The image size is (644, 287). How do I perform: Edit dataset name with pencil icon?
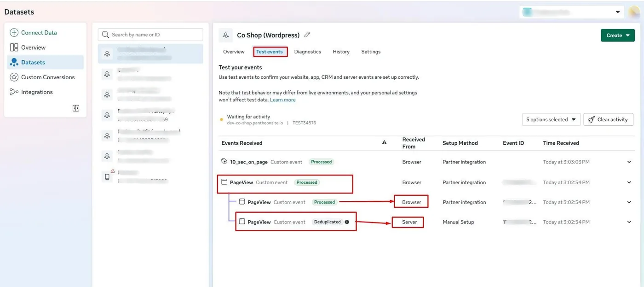pos(307,35)
